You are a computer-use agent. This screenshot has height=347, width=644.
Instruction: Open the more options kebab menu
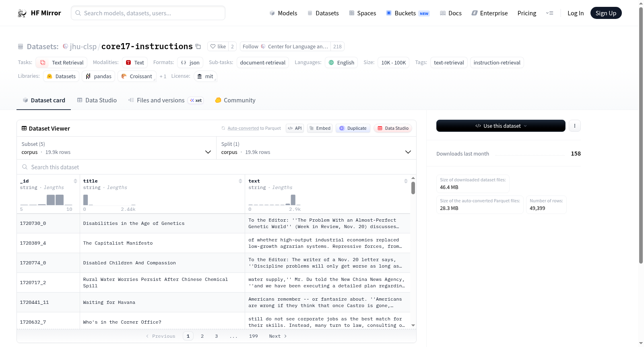coord(574,126)
